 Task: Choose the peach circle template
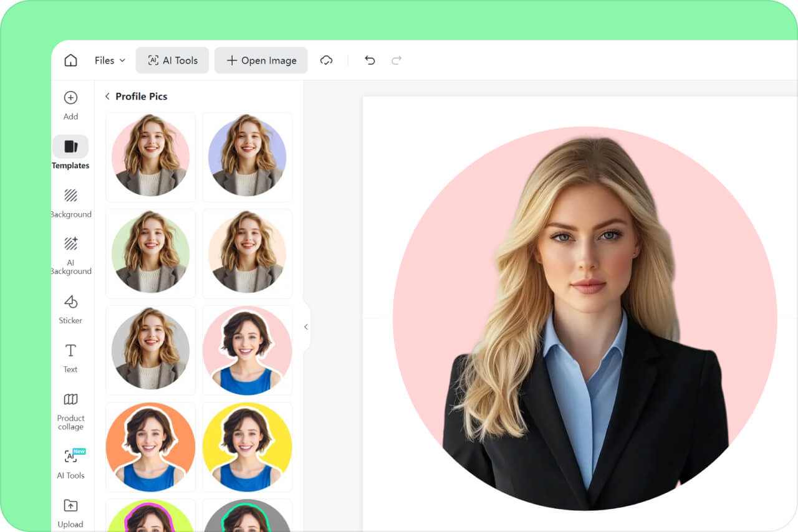tap(247, 254)
